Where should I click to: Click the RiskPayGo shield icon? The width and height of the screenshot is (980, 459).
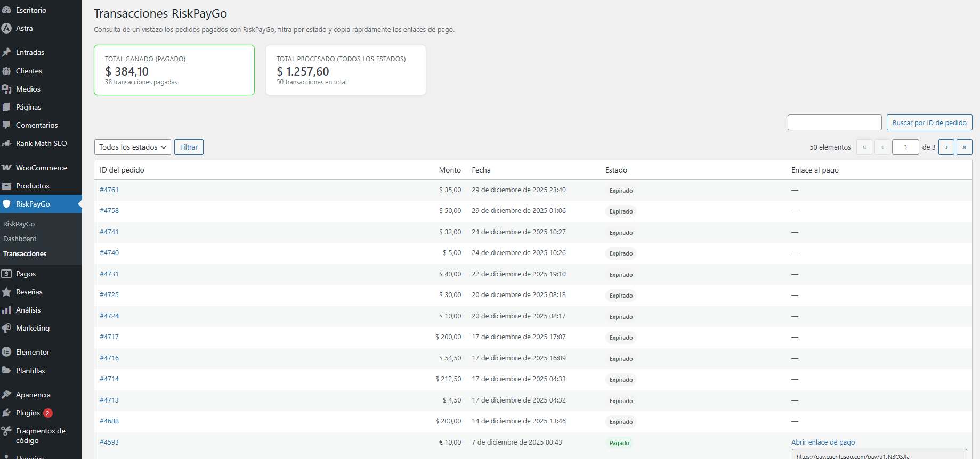tap(6, 204)
